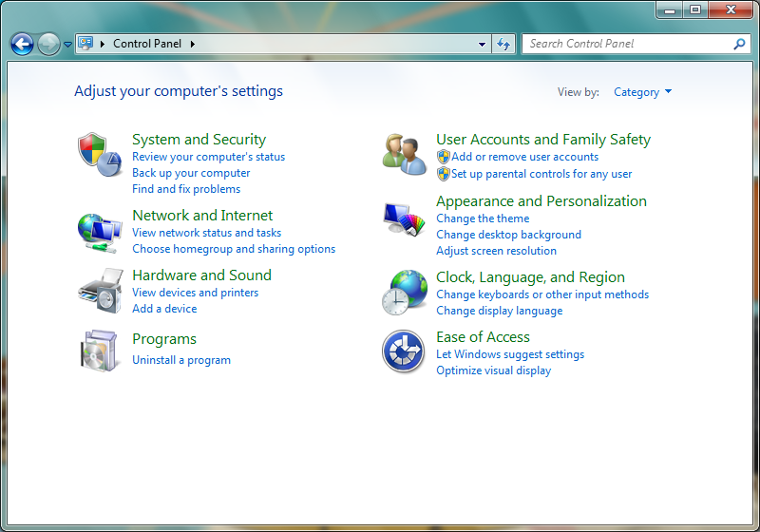
Task: Minimize the Control Panel window
Action: tap(670, 9)
